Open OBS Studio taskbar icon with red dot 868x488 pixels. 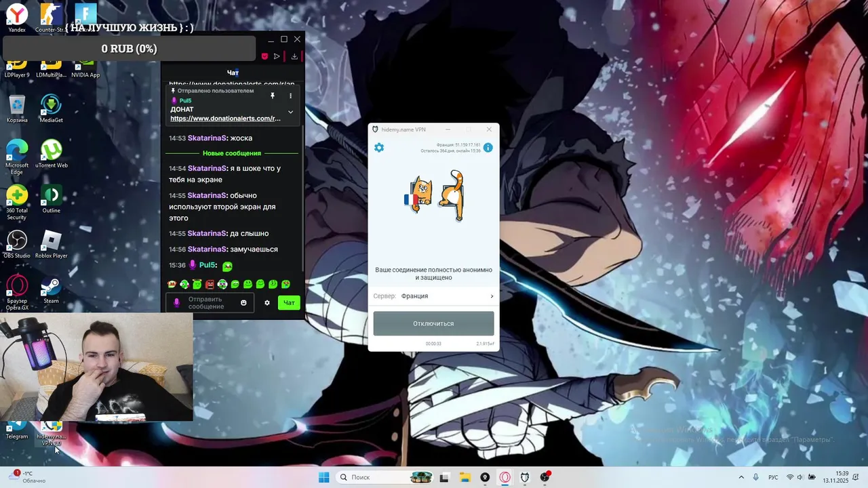coord(545,477)
